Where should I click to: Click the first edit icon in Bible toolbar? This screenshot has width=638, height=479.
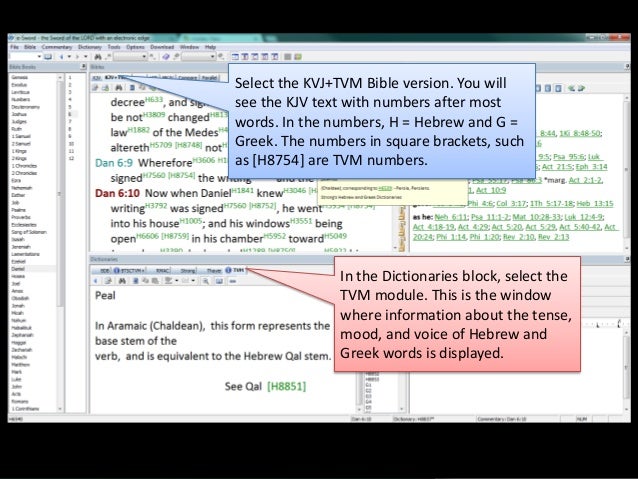tap(96, 87)
